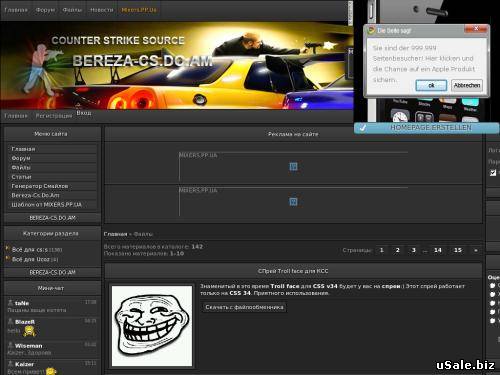500x375 pixels.
Task: Close the popup with red X
Action: [x=476, y=29]
